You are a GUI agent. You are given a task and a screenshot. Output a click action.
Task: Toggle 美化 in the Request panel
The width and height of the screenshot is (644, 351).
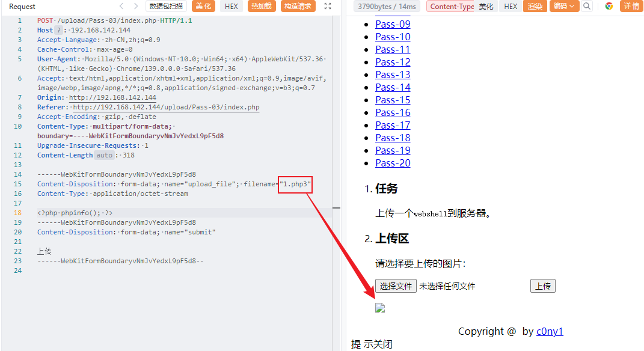203,6
